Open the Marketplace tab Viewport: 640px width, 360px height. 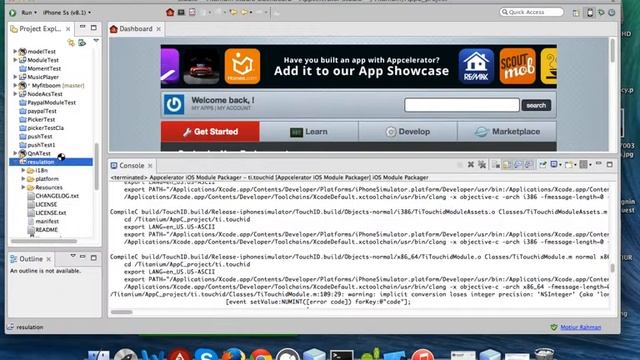click(x=507, y=131)
